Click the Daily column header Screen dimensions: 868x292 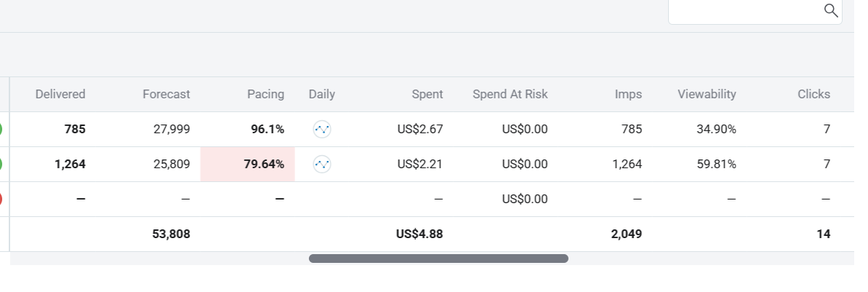(322, 94)
